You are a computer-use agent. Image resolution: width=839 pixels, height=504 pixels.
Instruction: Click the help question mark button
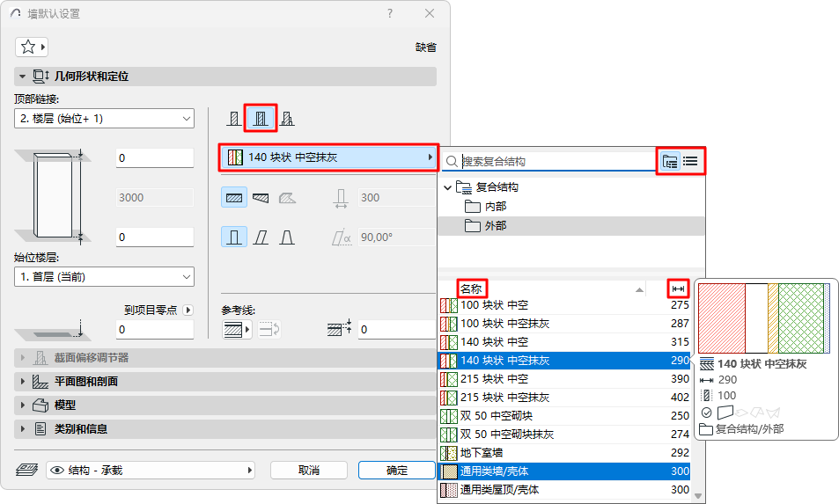pyautogui.click(x=389, y=13)
